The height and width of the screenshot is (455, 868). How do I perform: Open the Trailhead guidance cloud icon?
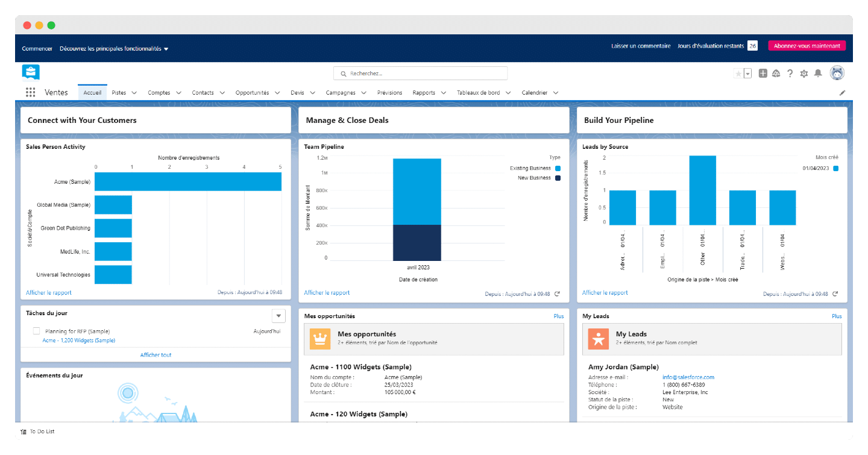pos(776,74)
